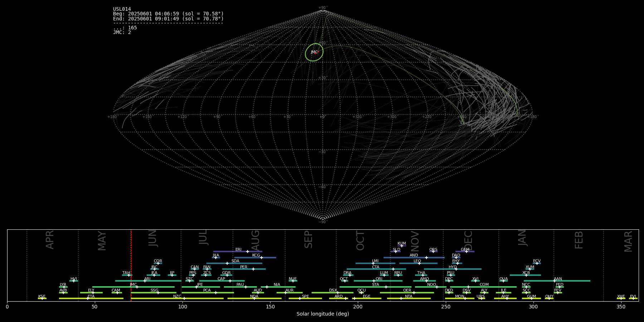The width and height of the screenshot is (644, 322).
Task: Click the LYR shower label
Action: (x=63, y=285)
